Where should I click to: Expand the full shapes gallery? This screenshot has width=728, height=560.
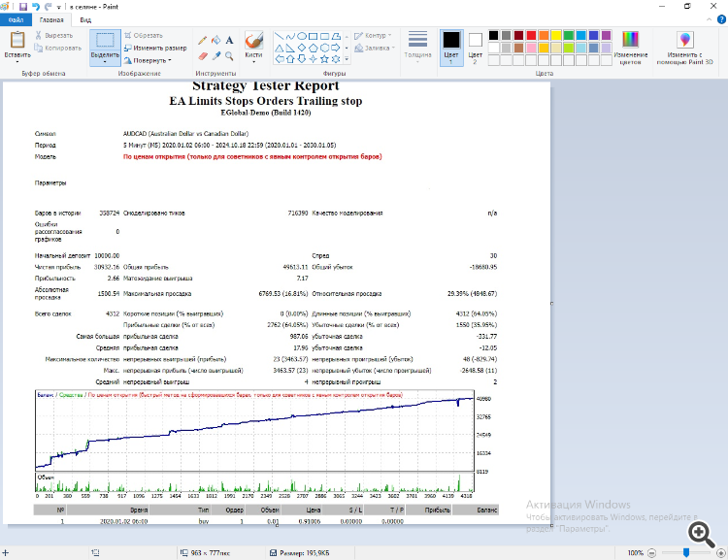pos(347,59)
